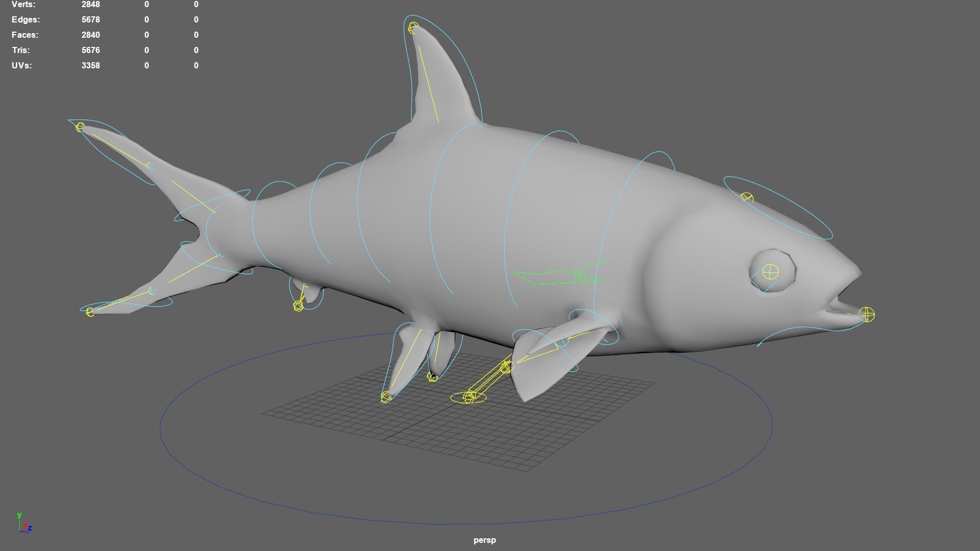The width and height of the screenshot is (980, 551).
Task: Click the Verts: label in the HUD
Action: tap(23, 4)
